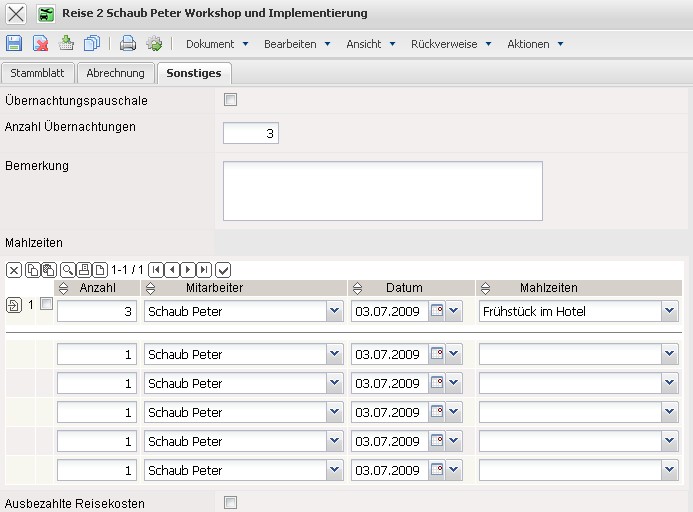
Task: Open the Aktionen menu
Action: tap(535, 44)
